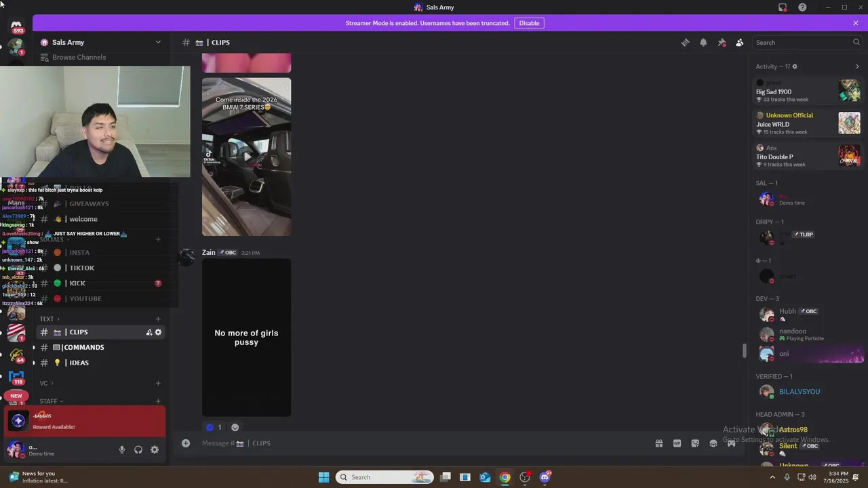This screenshot has height=488, width=868.
Task: Add a reaction to Zain's message
Action: coord(235,427)
